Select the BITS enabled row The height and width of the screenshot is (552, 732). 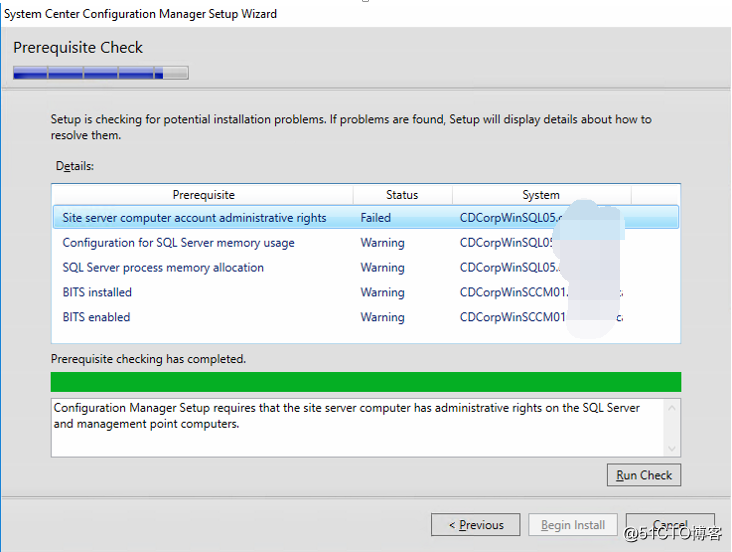(x=366, y=317)
